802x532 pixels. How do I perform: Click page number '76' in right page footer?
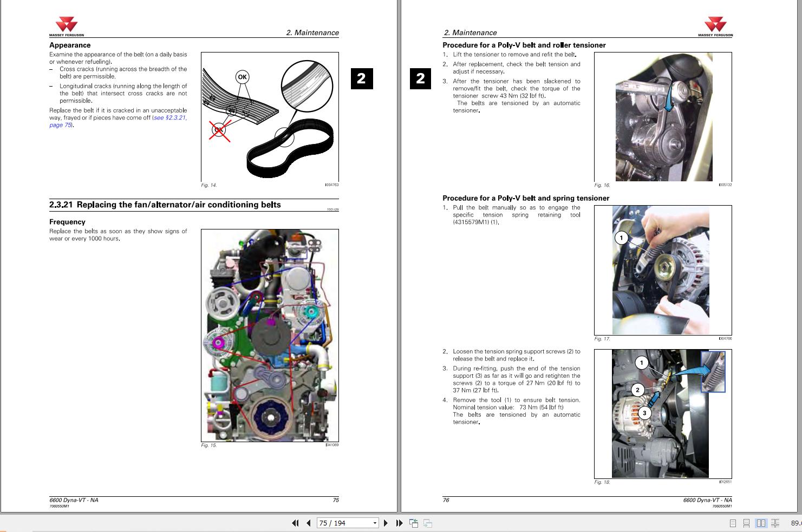(446, 500)
